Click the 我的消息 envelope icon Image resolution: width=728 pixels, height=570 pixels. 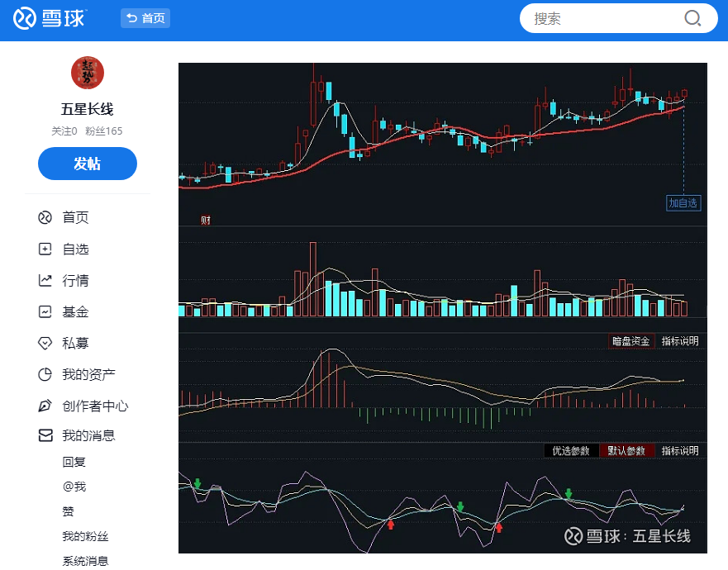tap(45, 435)
